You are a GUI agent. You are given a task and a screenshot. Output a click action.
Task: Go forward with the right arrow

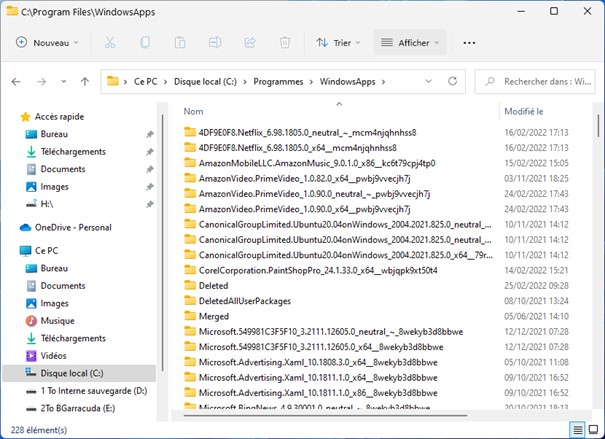pyautogui.click(x=41, y=82)
